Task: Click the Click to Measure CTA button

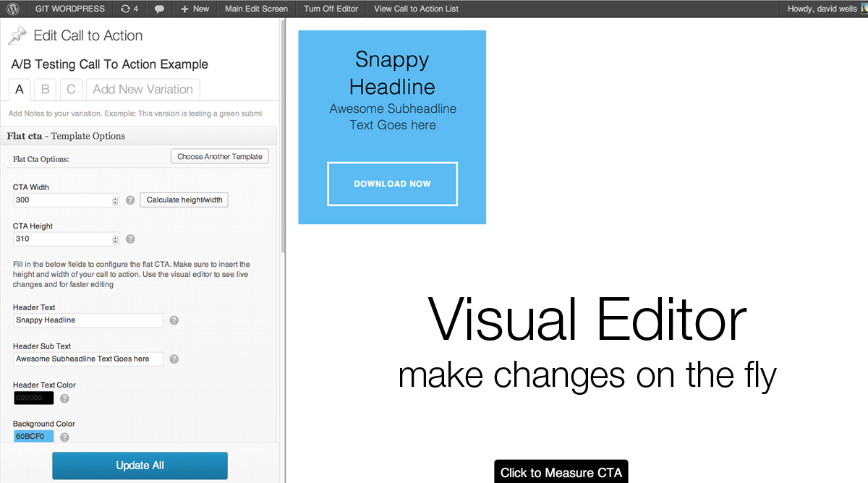Action: pos(561,471)
